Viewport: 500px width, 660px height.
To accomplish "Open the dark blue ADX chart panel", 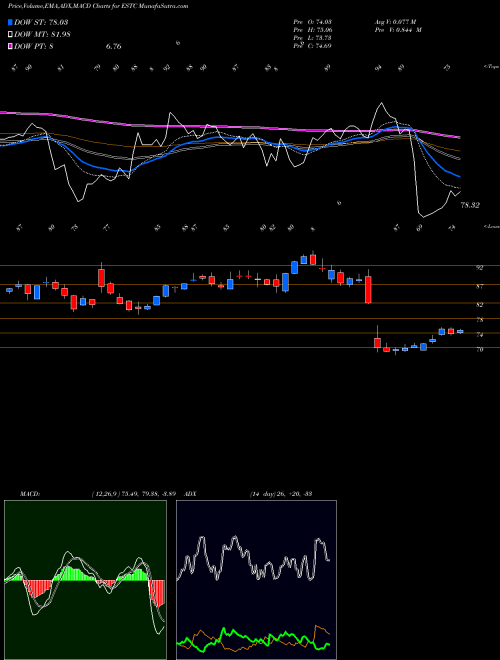I will pos(256,580).
